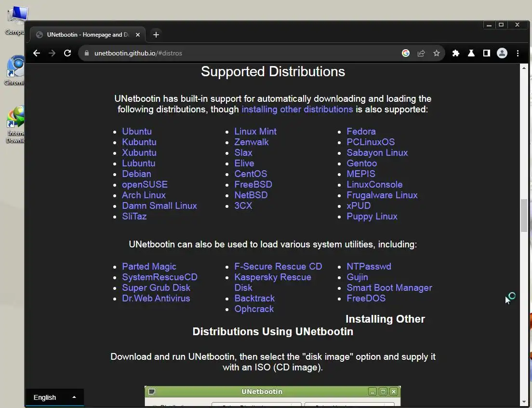This screenshot has width=532, height=408.
Task: Click the page vertical scrollbar thumb
Action: point(524,216)
